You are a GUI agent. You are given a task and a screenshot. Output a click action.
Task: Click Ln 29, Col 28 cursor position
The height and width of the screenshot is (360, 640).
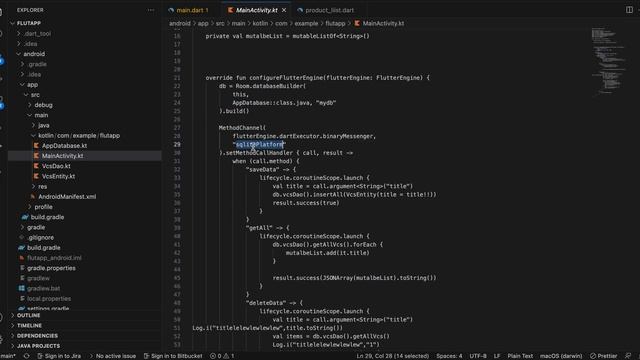coord(393,356)
